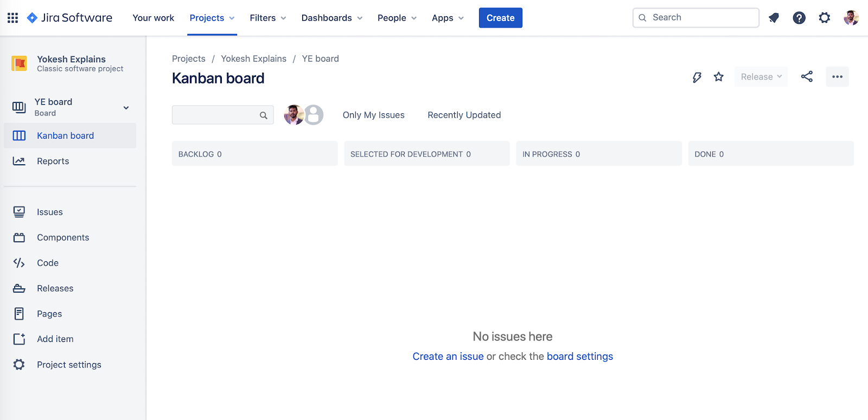Click the Reports chart icon
The image size is (868, 420).
[x=19, y=161]
